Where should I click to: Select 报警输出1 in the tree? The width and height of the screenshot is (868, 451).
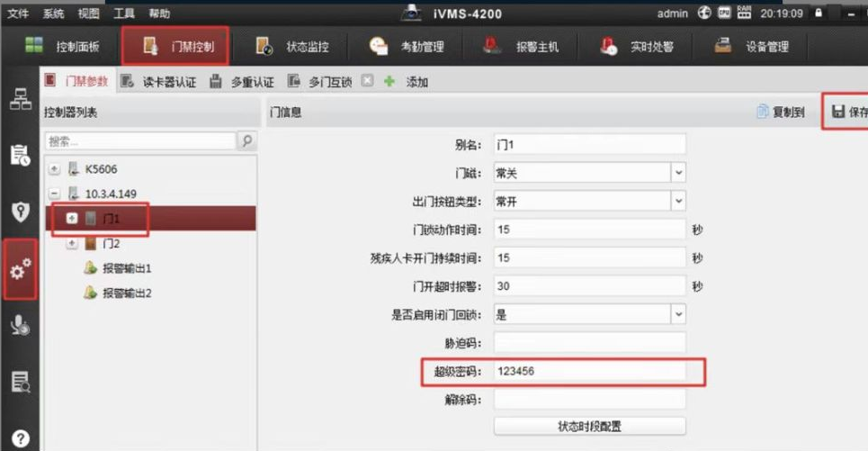click(x=127, y=268)
